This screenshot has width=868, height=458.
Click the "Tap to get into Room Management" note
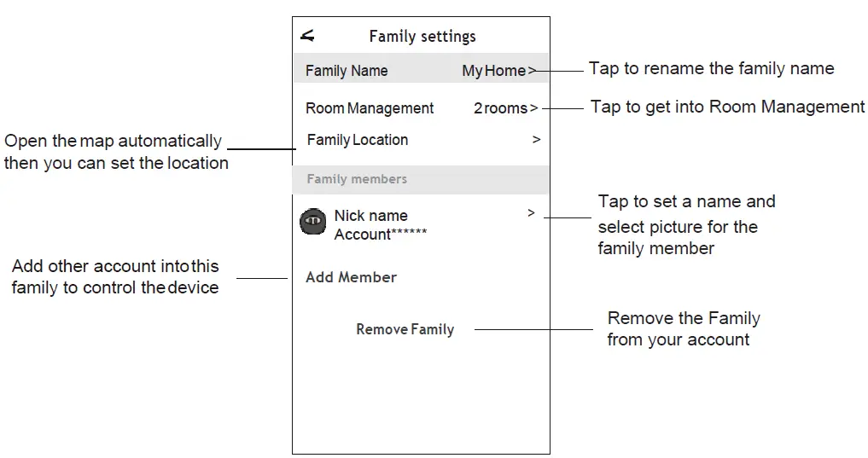[727, 107]
